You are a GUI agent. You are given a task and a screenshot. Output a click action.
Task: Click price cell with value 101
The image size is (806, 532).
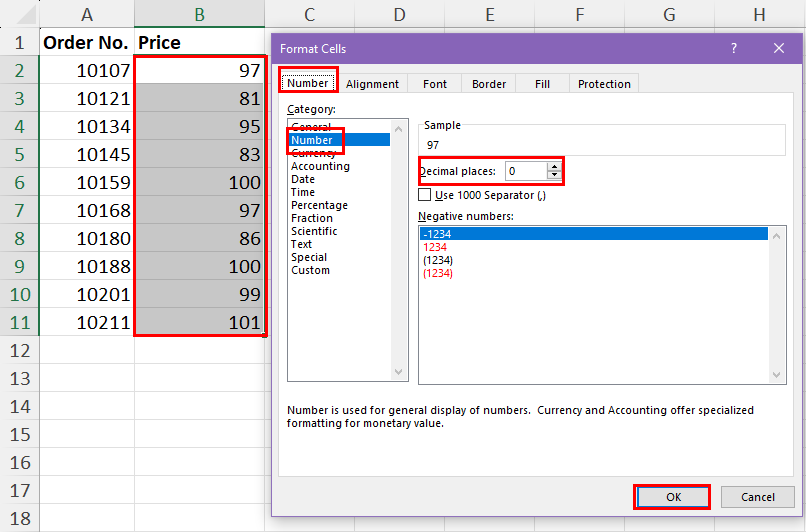pos(199,322)
